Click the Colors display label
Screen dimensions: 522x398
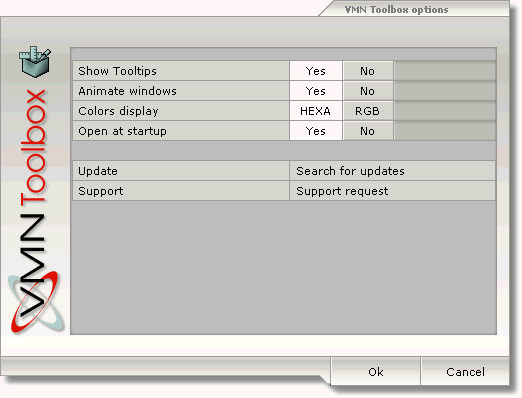point(118,111)
